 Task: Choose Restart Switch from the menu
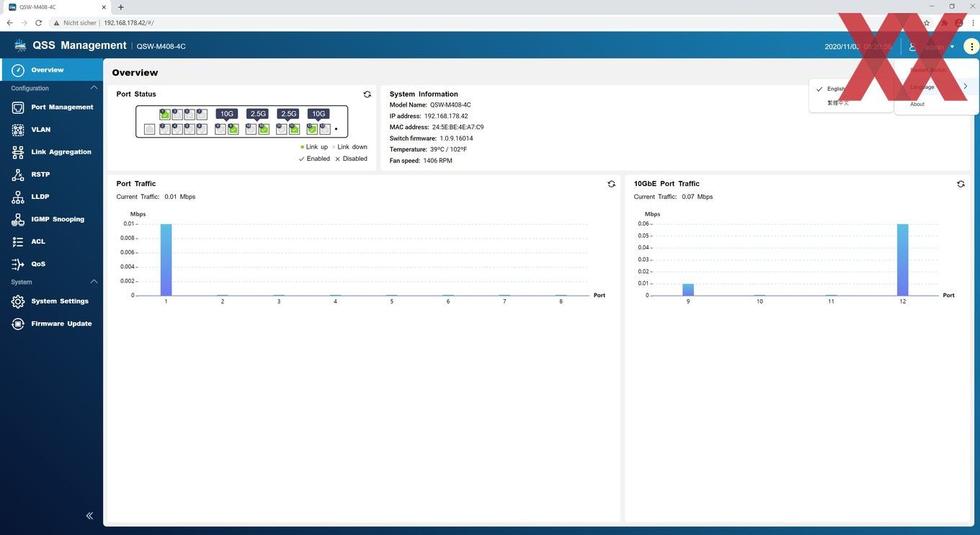(x=928, y=70)
